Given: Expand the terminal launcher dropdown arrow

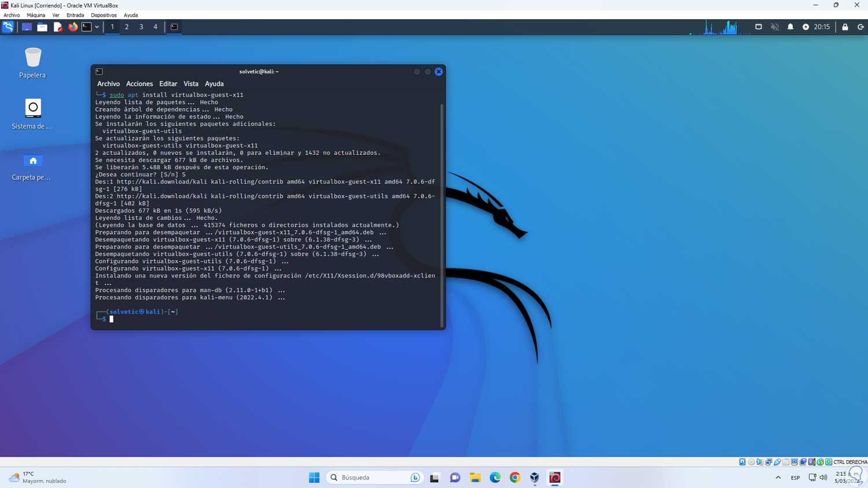Looking at the screenshot, I should [97, 27].
